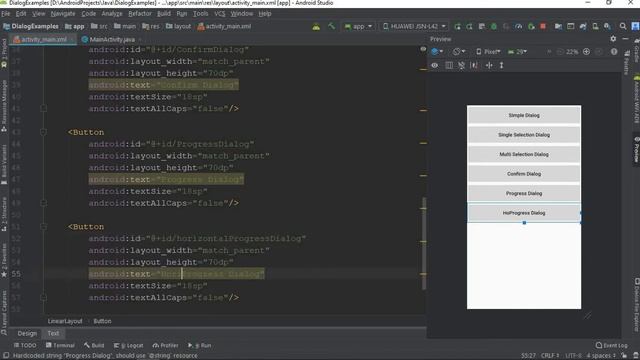
Task: Click the AVD Manager device icon
Action: tap(595, 27)
